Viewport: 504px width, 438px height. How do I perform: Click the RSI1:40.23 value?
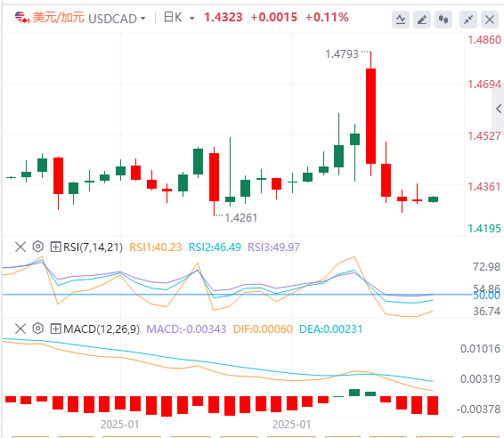pyautogui.click(x=156, y=247)
